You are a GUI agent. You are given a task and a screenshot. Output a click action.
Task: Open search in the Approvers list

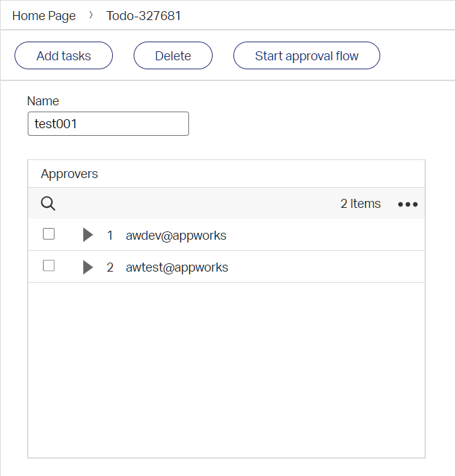click(x=48, y=204)
